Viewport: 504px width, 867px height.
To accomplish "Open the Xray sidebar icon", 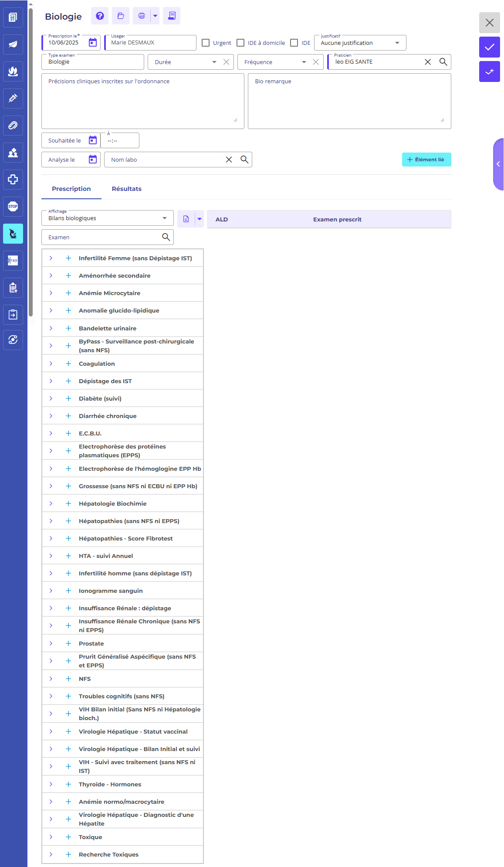I will click(x=13, y=261).
